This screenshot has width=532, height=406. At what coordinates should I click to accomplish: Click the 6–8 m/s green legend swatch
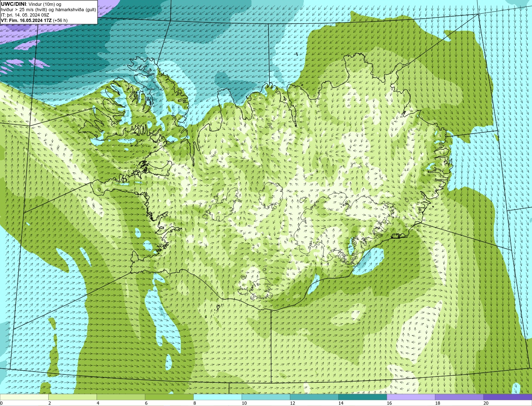169,397
